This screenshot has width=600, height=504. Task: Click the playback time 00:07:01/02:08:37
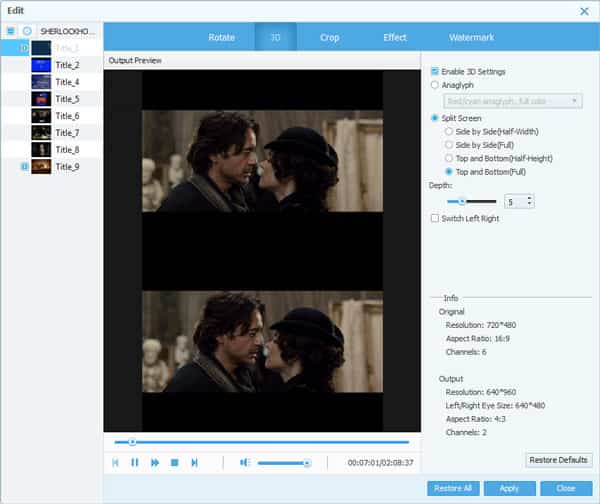(380, 463)
